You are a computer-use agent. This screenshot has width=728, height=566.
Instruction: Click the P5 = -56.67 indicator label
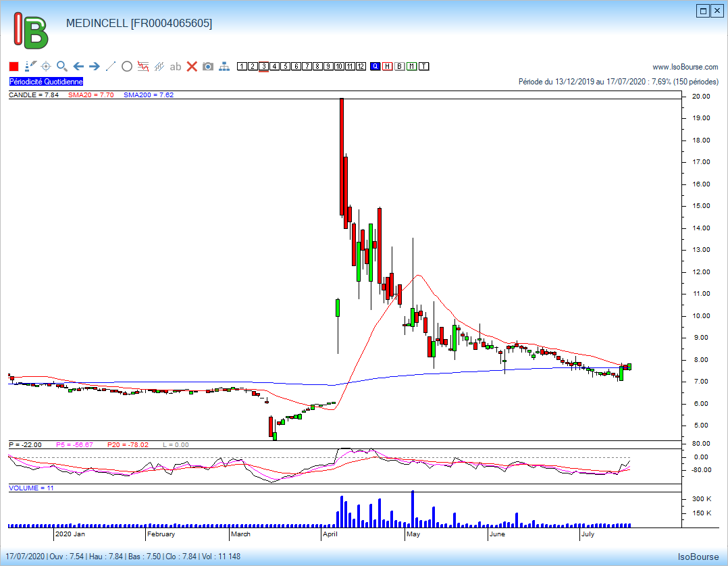pyautogui.click(x=74, y=445)
